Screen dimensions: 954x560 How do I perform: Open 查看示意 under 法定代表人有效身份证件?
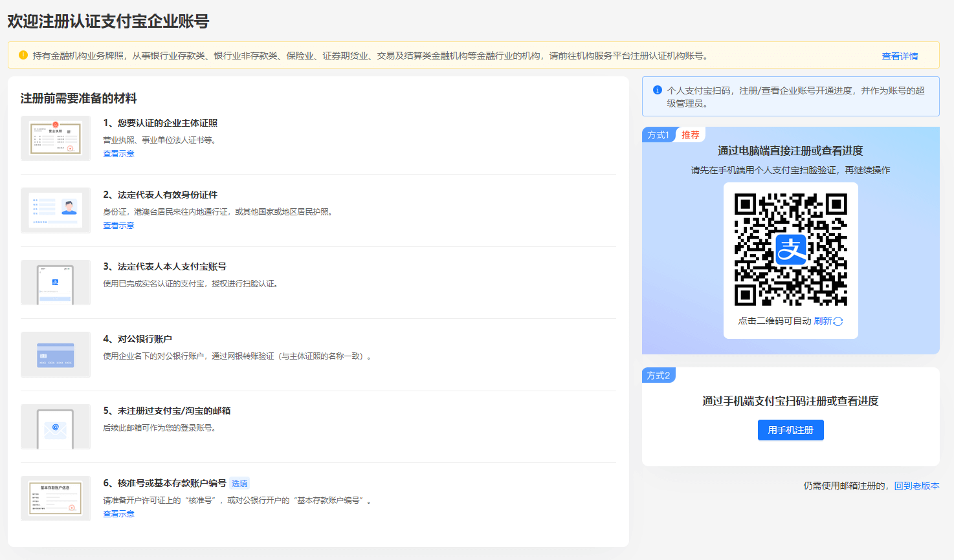pyautogui.click(x=118, y=226)
